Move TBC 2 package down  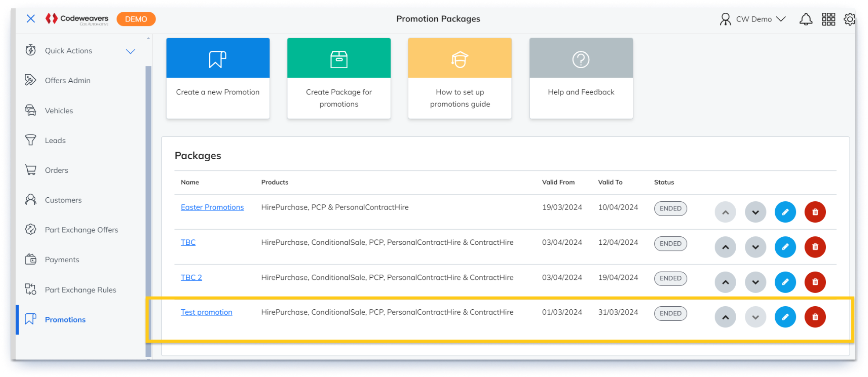tap(755, 282)
